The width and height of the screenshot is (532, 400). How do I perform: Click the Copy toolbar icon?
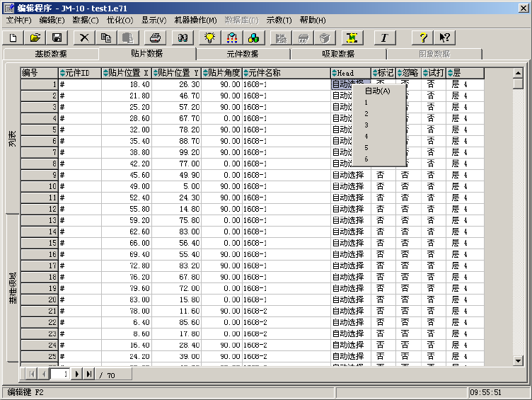106,38
